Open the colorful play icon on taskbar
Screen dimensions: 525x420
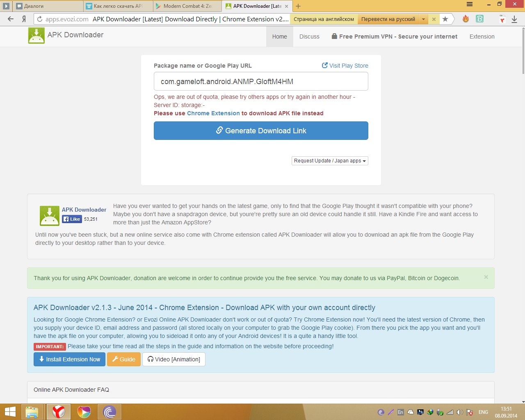(x=84, y=412)
